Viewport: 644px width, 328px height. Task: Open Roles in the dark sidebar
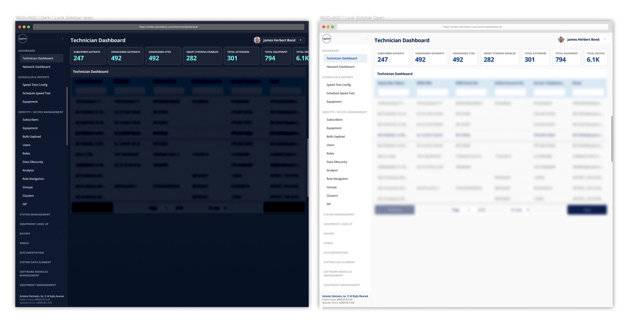(x=26, y=153)
